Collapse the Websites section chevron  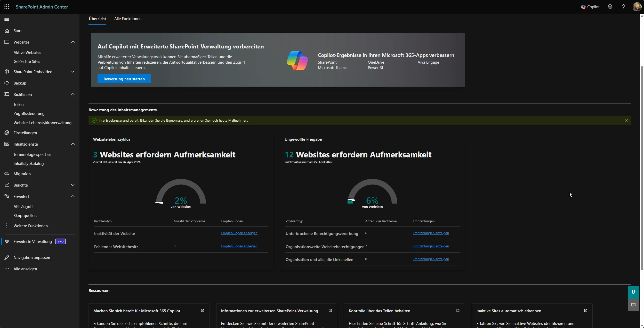point(73,42)
